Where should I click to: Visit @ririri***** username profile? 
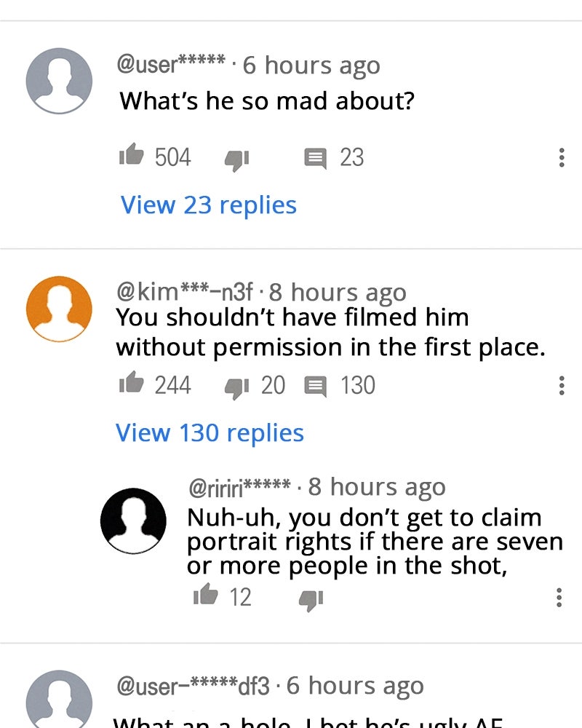point(239,486)
